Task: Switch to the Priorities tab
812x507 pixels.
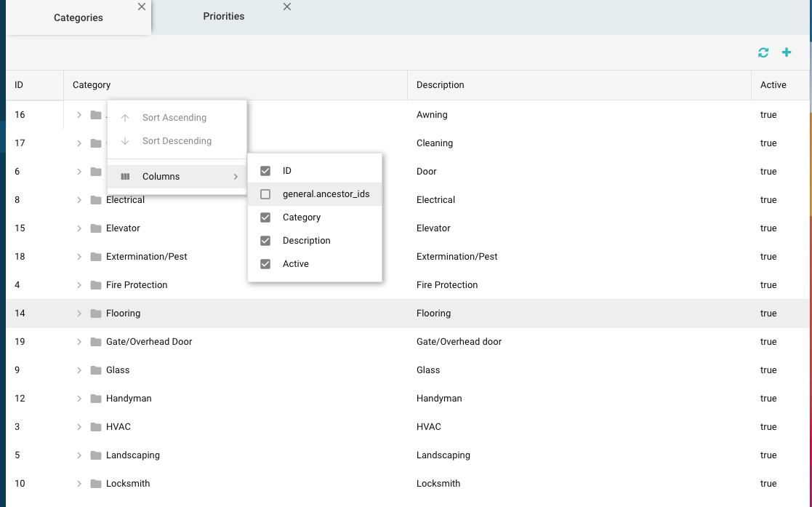Action: [x=223, y=16]
